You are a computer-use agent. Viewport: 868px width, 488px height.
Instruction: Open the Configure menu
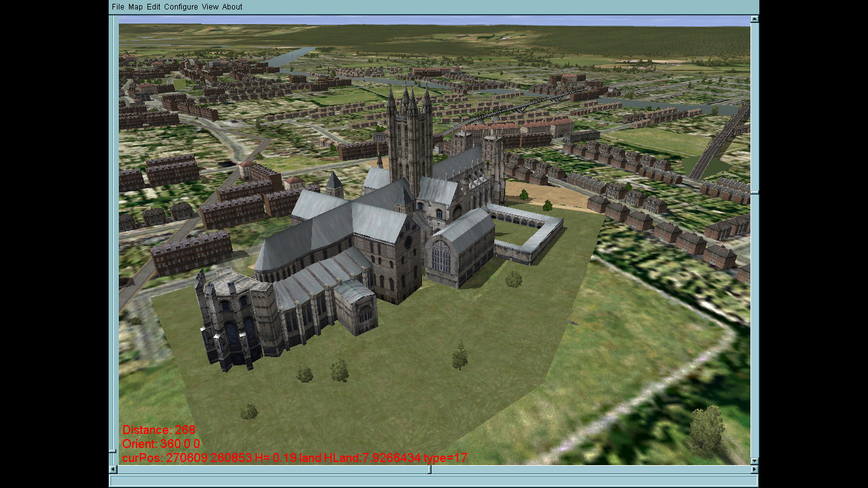click(181, 7)
